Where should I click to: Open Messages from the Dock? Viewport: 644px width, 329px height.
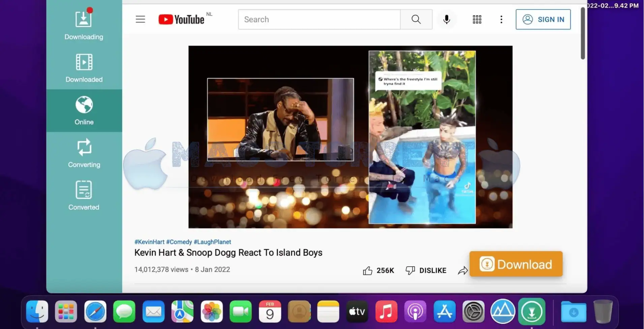(124, 311)
